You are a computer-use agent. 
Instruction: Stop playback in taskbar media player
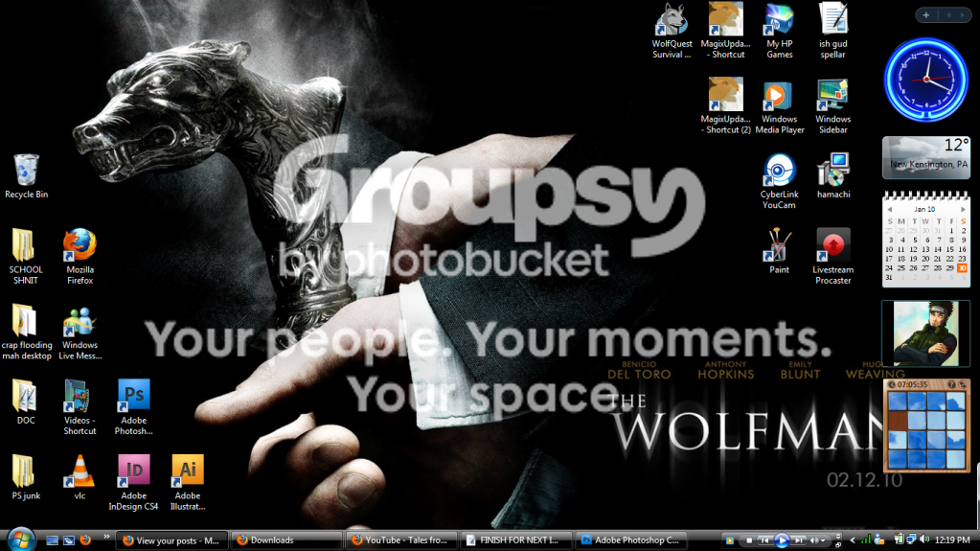[749, 540]
